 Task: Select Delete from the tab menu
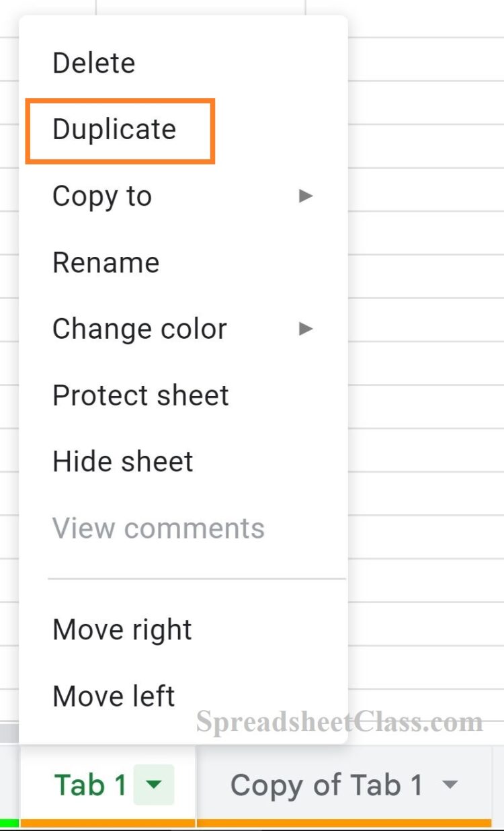click(93, 63)
